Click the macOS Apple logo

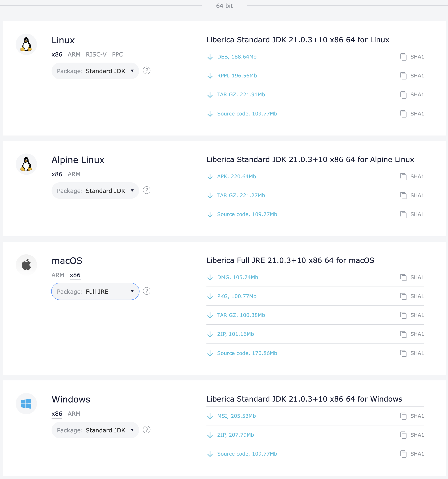(x=26, y=265)
